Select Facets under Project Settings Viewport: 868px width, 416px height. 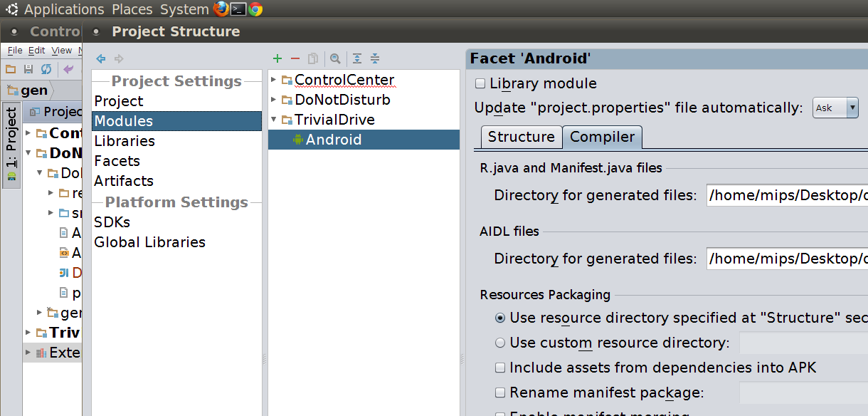tap(176, 161)
